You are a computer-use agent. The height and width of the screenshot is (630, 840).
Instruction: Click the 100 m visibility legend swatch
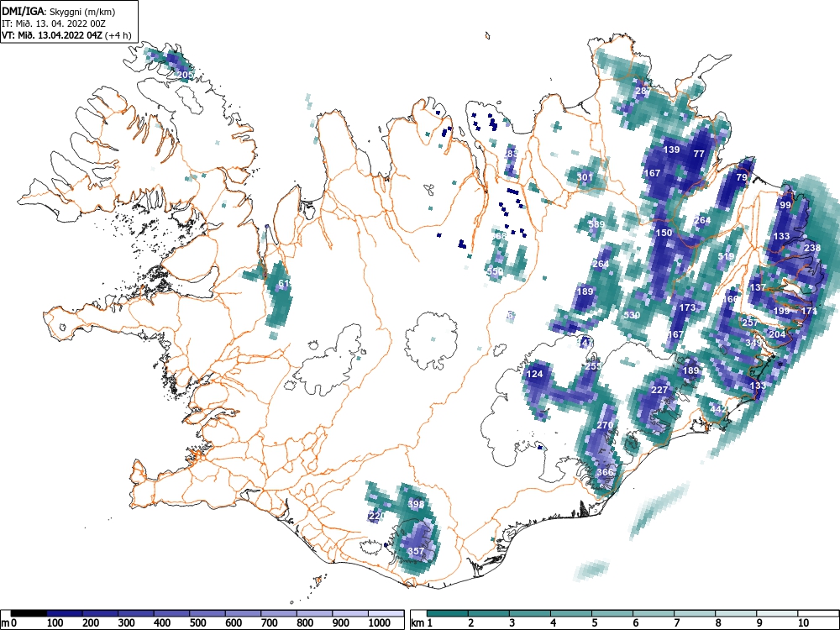pos(65,613)
